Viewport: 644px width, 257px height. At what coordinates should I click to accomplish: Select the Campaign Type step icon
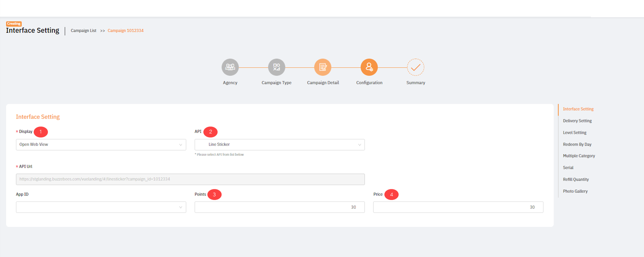tap(276, 67)
